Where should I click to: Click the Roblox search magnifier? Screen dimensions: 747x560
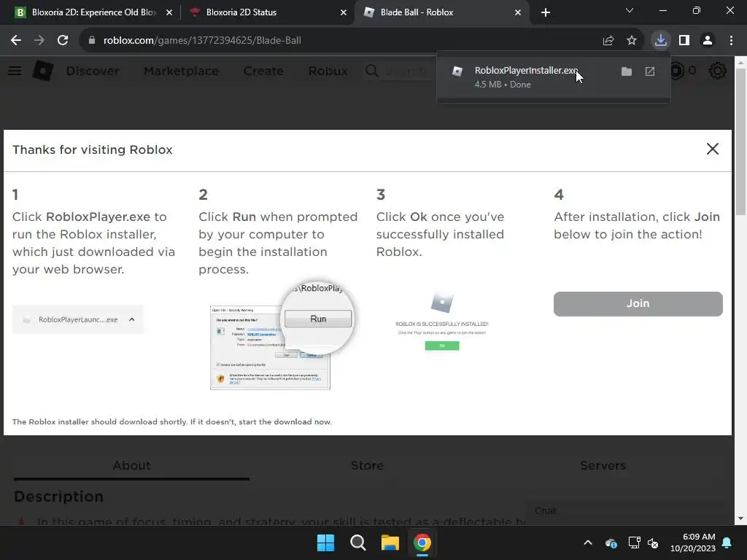371,71
